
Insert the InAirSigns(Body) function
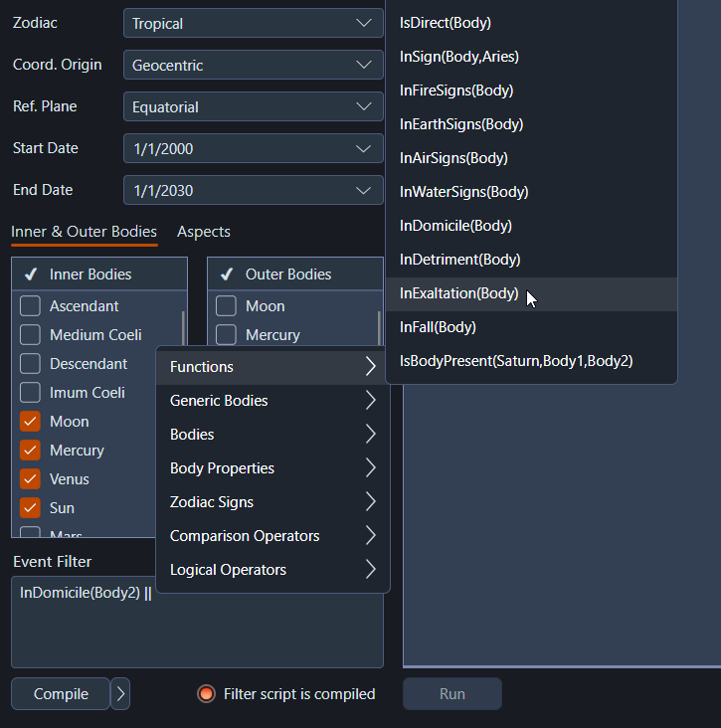point(532,158)
